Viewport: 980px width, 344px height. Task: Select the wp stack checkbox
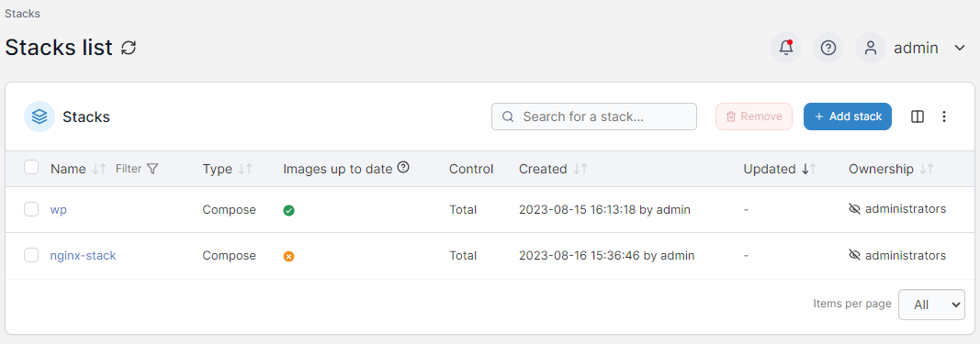pyautogui.click(x=31, y=209)
